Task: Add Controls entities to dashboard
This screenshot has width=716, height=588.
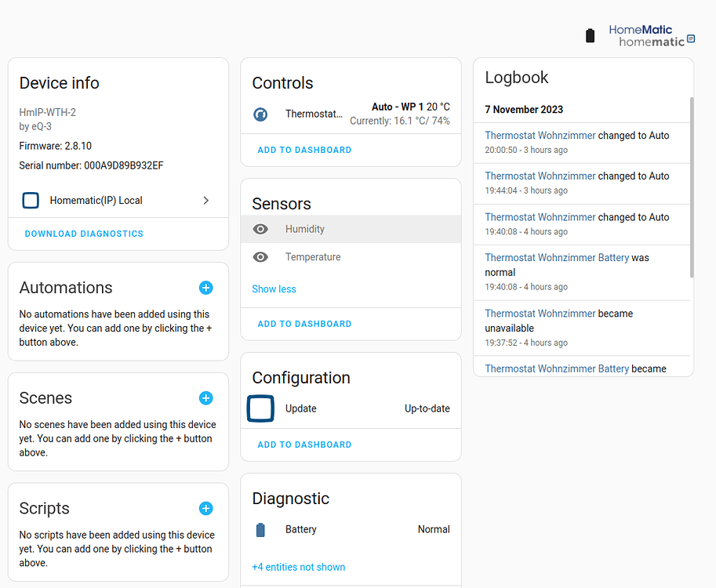Action: pyautogui.click(x=304, y=150)
